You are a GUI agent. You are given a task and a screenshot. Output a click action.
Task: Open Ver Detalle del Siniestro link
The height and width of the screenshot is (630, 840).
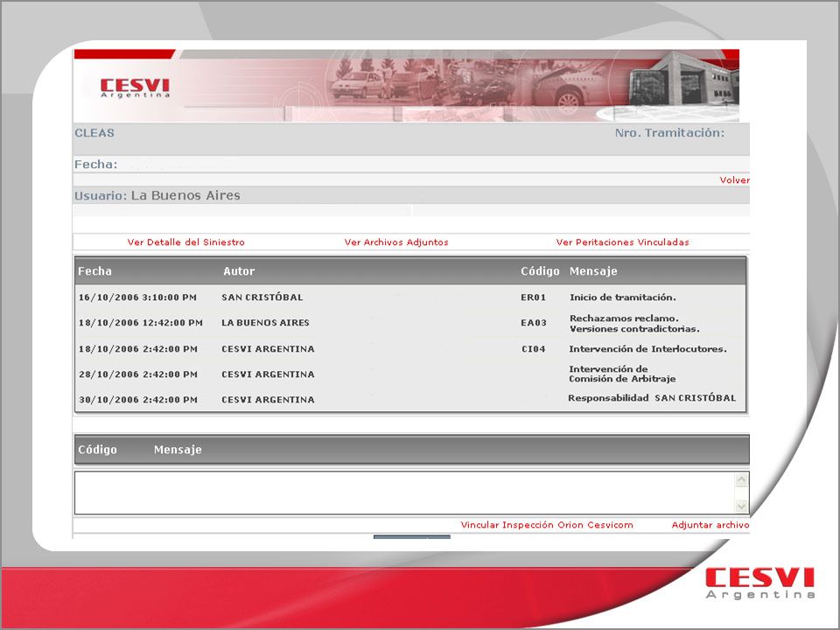[185, 242]
